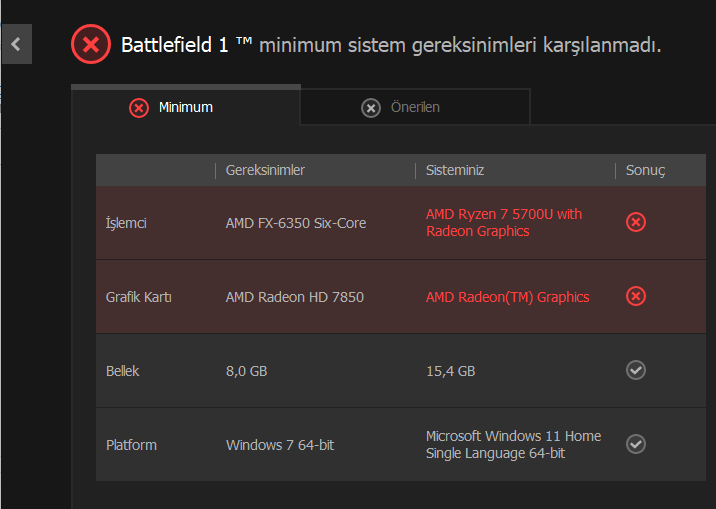716x509 pixels.
Task: Switch to the Önerilen tab
Action: coord(414,107)
